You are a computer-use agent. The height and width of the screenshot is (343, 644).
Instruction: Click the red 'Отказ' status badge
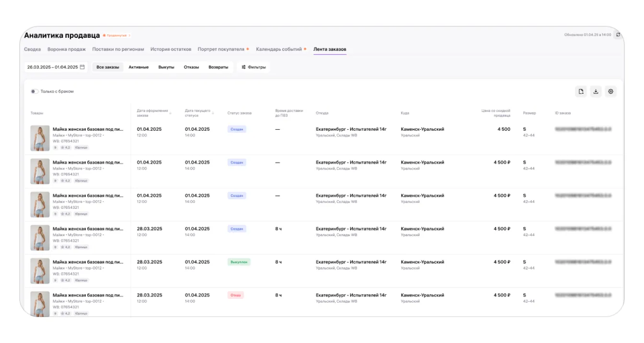(x=236, y=295)
